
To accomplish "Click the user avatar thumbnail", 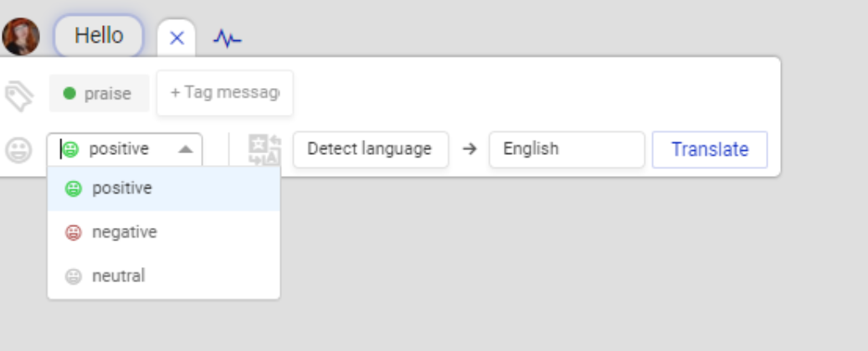I will 21,37.
